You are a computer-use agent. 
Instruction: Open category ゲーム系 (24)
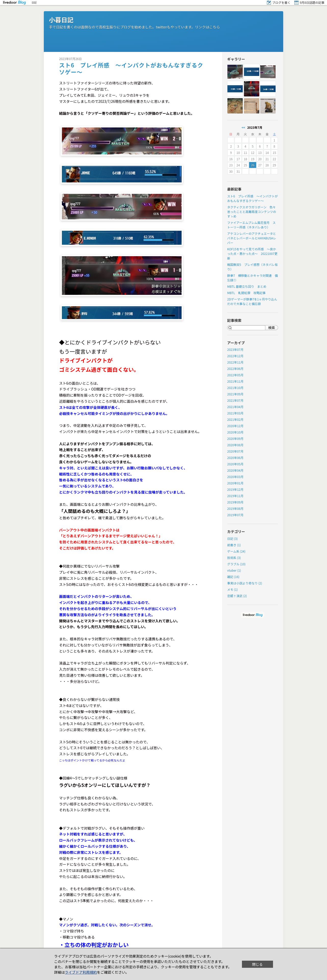point(236,551)
